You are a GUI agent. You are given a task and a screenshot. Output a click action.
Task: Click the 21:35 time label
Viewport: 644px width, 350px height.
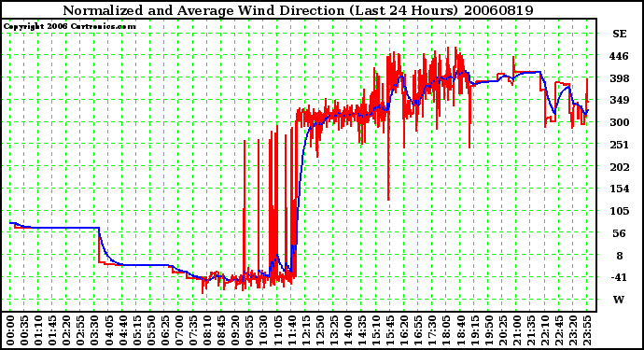[x=531, y=330]
